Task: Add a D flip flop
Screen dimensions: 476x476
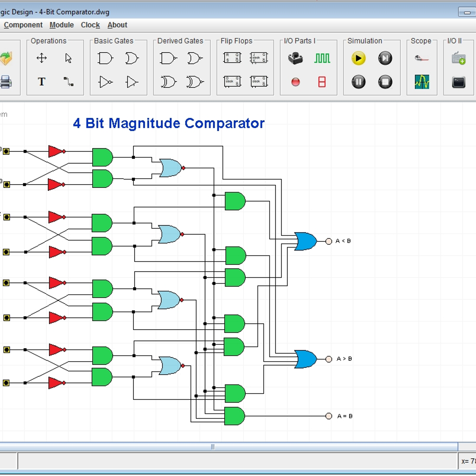Action: click(x=232, y=81)
